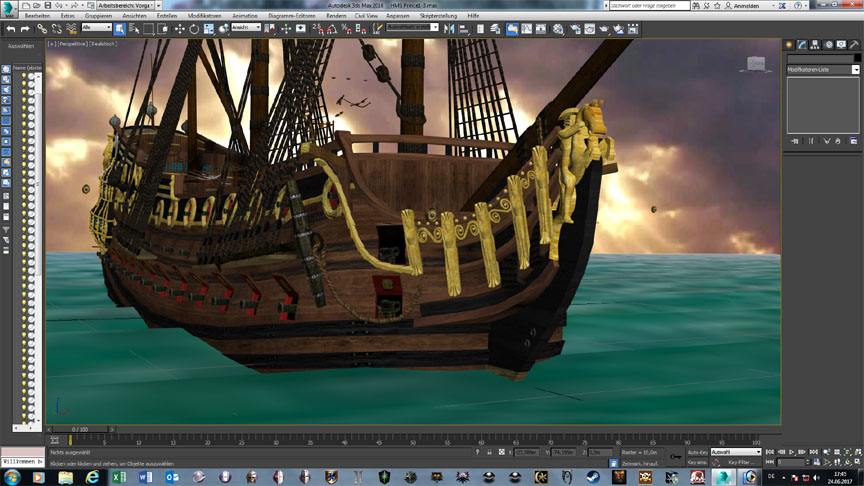Switch to the Modify tab in command panel
The height and width of the screenshot is (486, 864).
click(802, 45)
